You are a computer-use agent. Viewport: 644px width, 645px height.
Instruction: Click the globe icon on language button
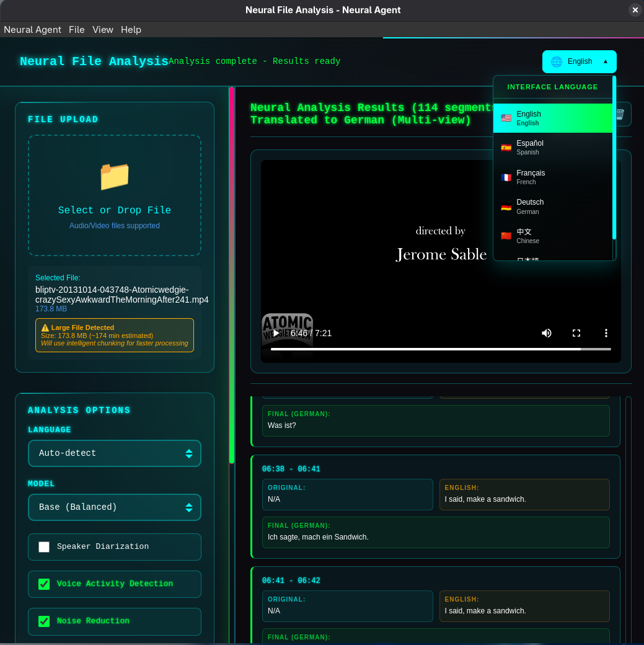click(557, 61)
